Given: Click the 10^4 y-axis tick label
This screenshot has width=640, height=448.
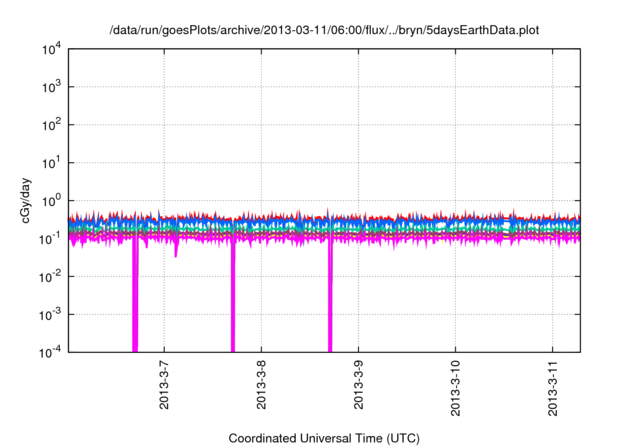Looking at the screenshot, I should 51,50.
